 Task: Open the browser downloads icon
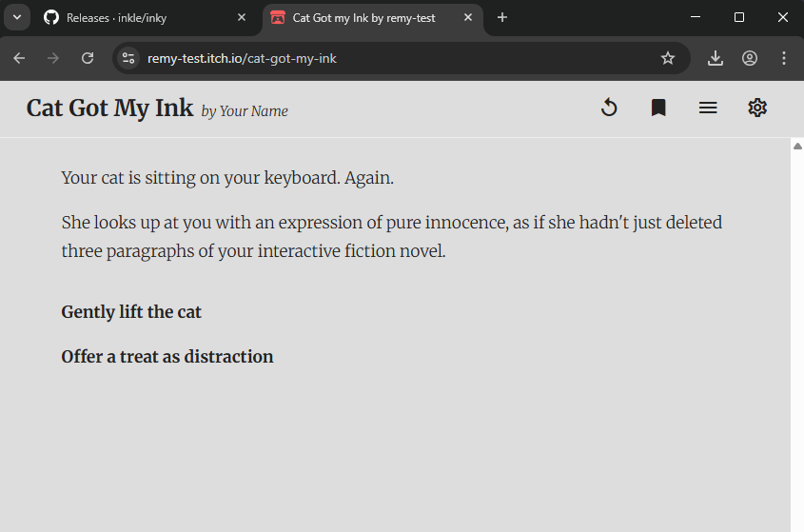[716, 58]
